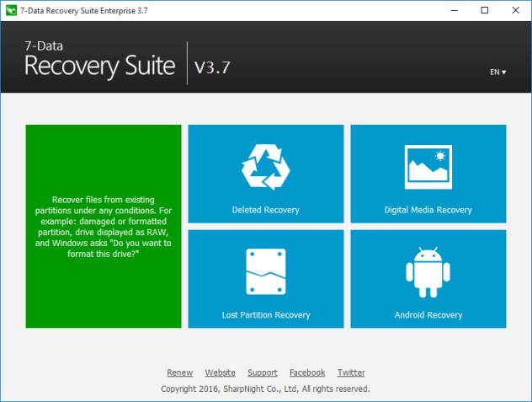The image size is (532, 402).
Task: Click the V3.7 version text
Action: tap(212, 67)
